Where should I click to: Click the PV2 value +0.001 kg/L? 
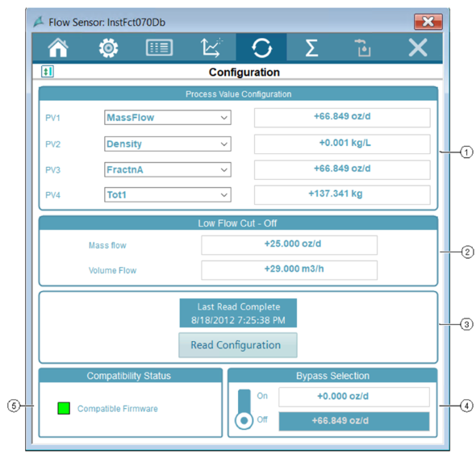point(342,144)
